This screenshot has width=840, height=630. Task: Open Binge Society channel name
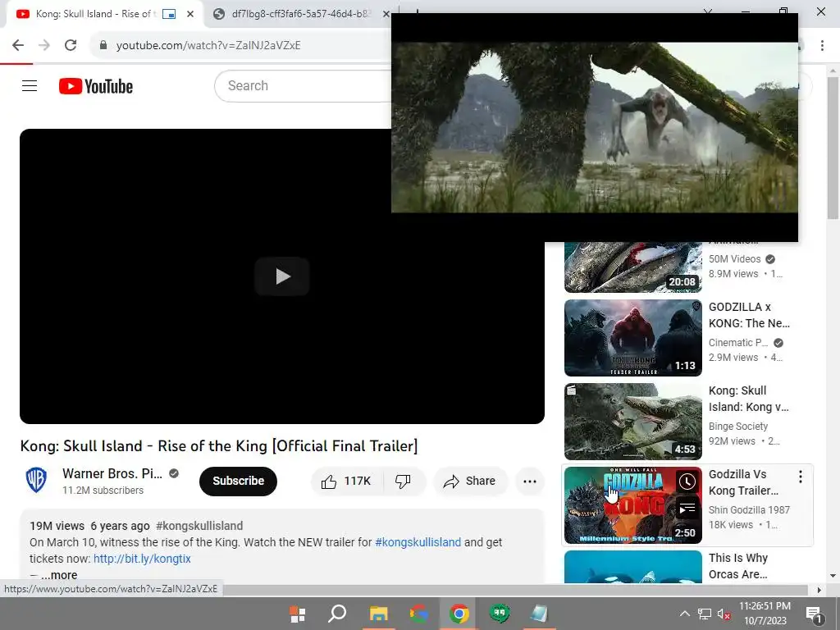coord(738,427)
